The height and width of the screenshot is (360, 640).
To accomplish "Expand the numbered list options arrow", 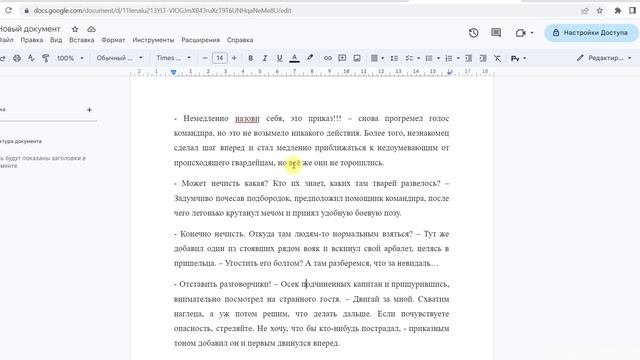I will 458,58.
